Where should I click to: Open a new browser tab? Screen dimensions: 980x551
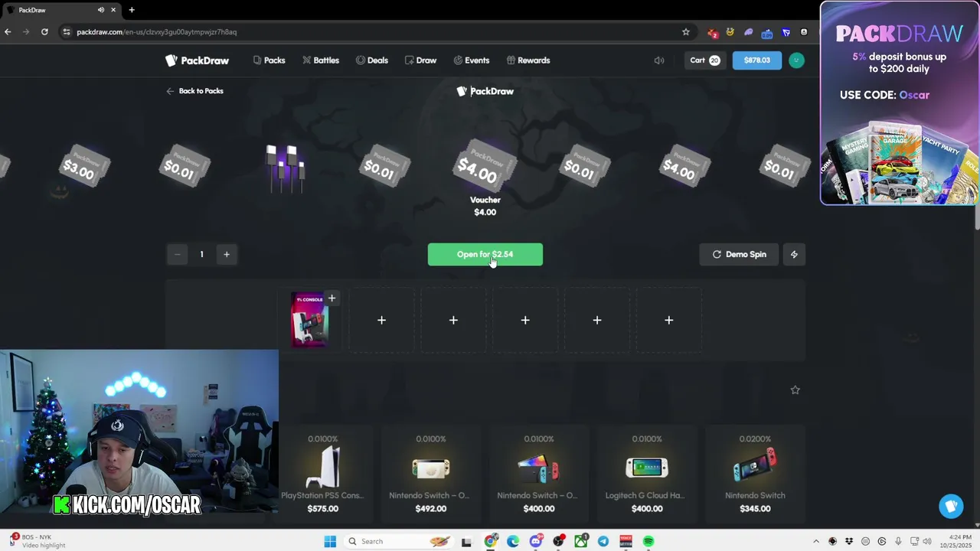[x=132, y=10]
